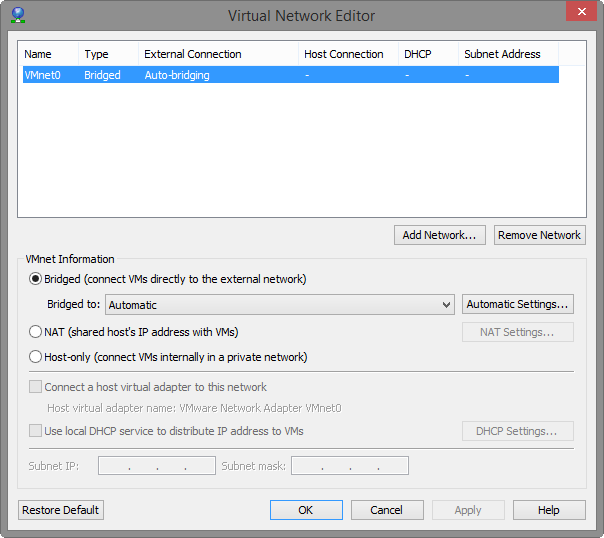
Task: Close the Virtual Network Editor window
Action: click(x=581, y=12)
